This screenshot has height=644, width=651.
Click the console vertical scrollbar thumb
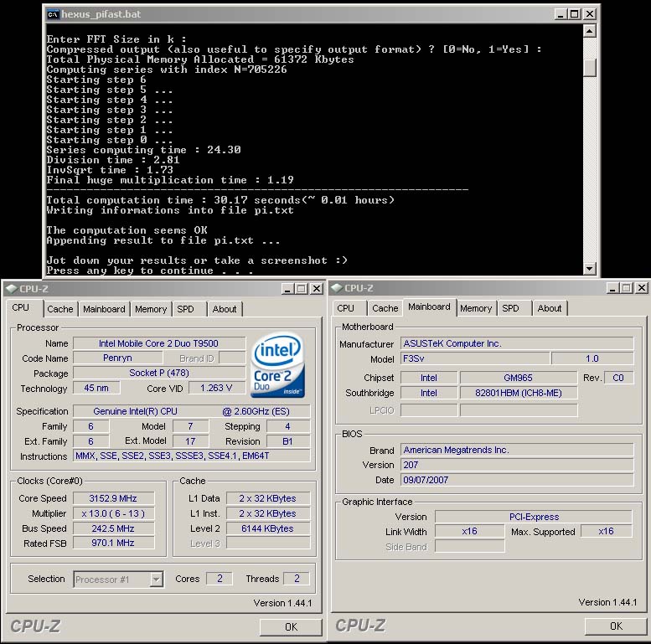[x=590, y=68]
